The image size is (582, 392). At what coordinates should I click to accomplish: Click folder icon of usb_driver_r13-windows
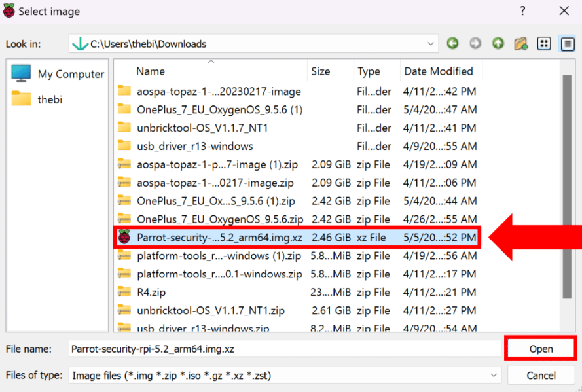click(x=124, y=145)
